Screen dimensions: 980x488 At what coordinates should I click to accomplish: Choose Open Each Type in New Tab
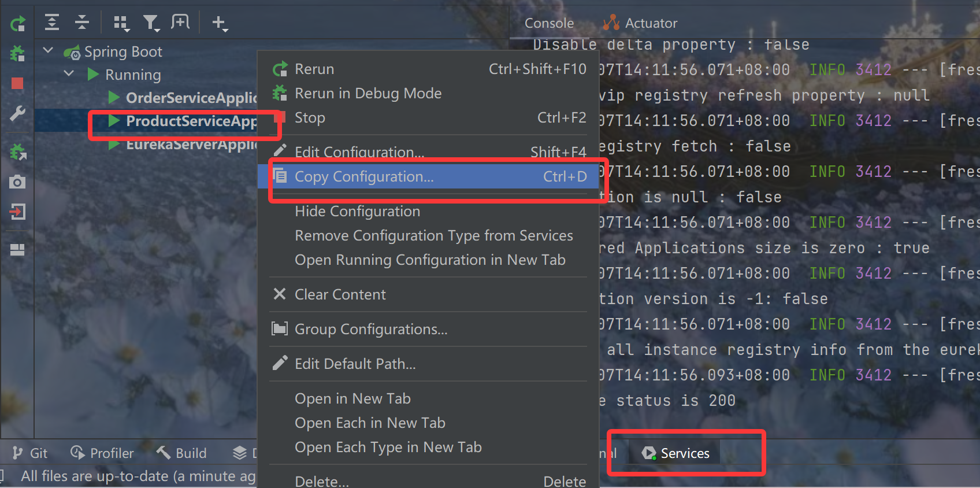(x=429, y=447)
